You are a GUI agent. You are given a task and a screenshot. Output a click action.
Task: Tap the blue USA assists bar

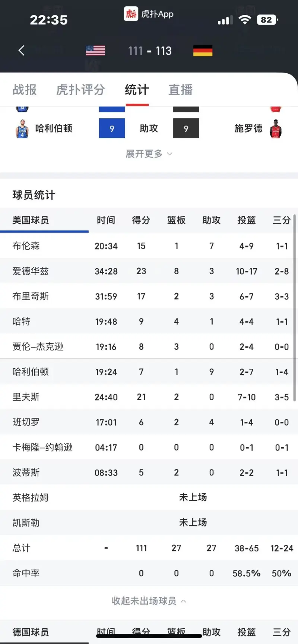(112, 128)
